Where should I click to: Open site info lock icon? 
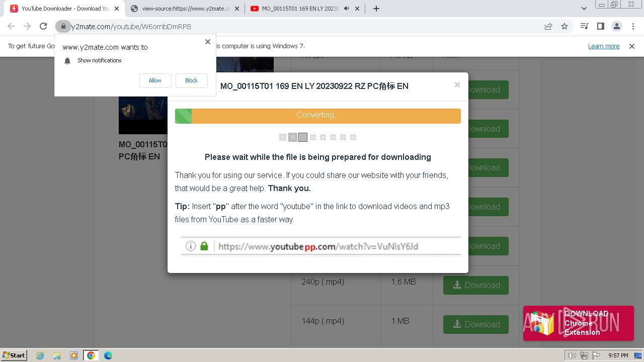point(63,26)
